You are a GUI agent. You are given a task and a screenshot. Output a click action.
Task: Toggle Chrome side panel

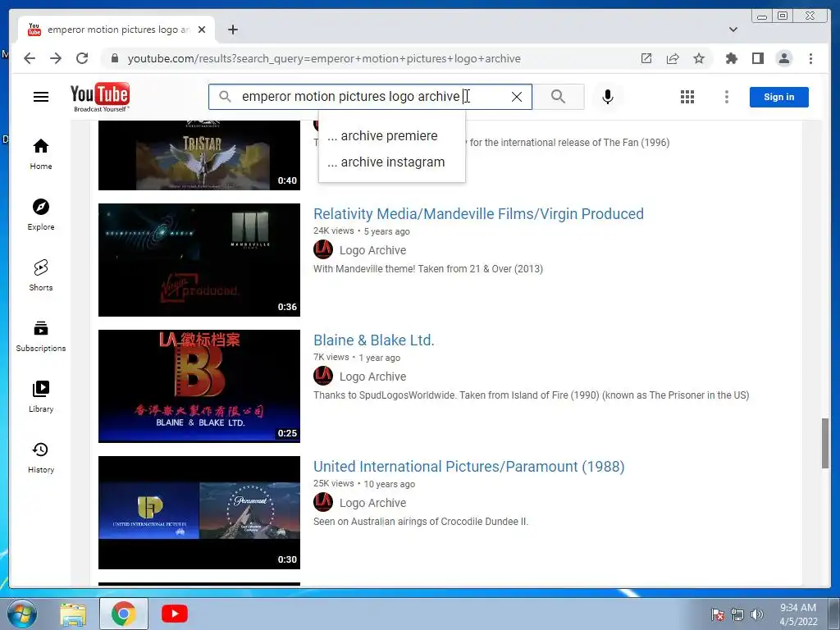757,58
